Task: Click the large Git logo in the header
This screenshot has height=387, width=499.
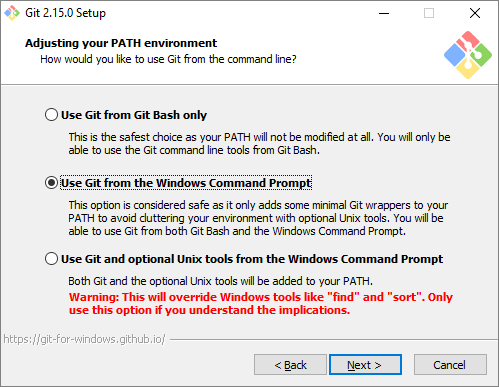Action: pos(468,55)
